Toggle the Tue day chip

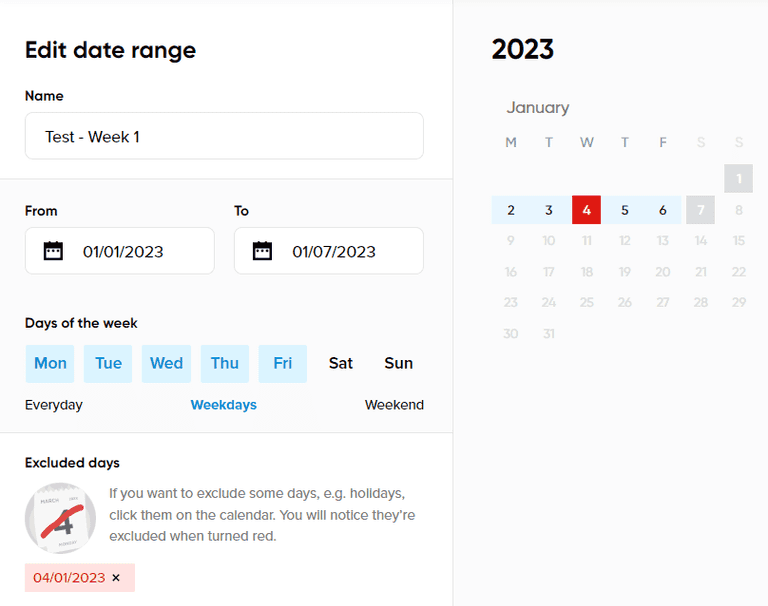pos(108,363)
